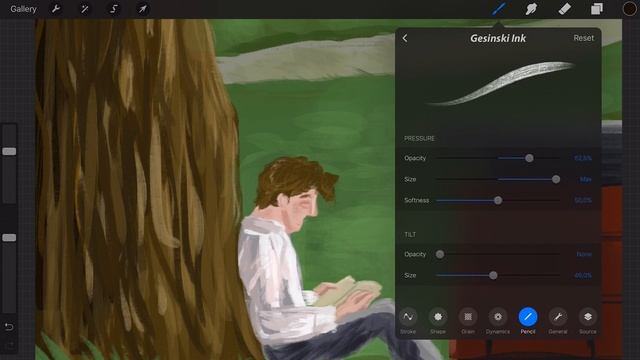Switch to the Stroke tab
Screen dimensions: 640x360
tap(408, 321)
